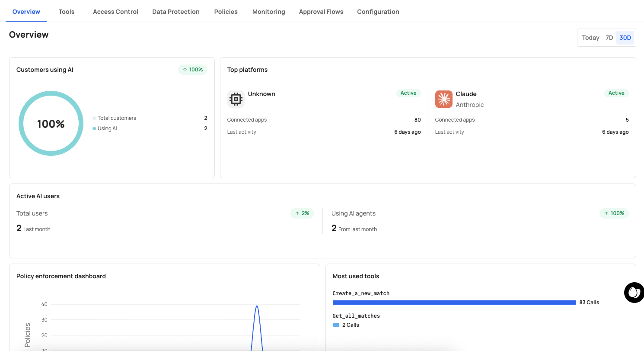Click the Claude Anthropic logo icon
The width and height of the screenshot is (644, 351).
tap(443, 99)
